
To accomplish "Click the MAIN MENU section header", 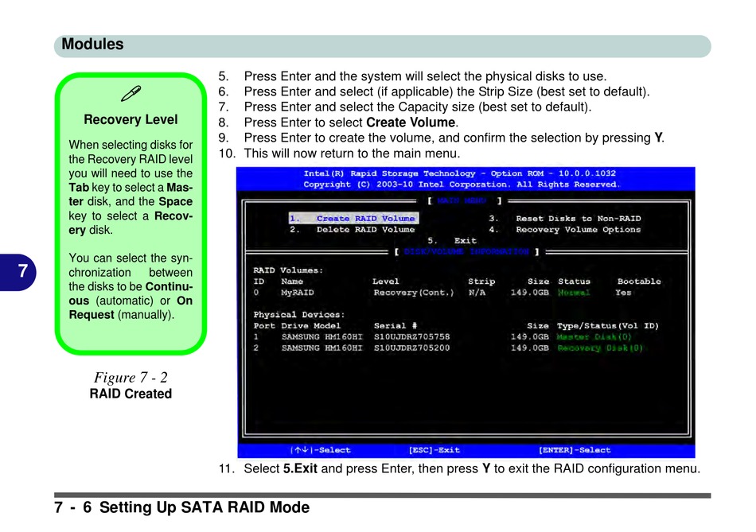I will (465, 201).
